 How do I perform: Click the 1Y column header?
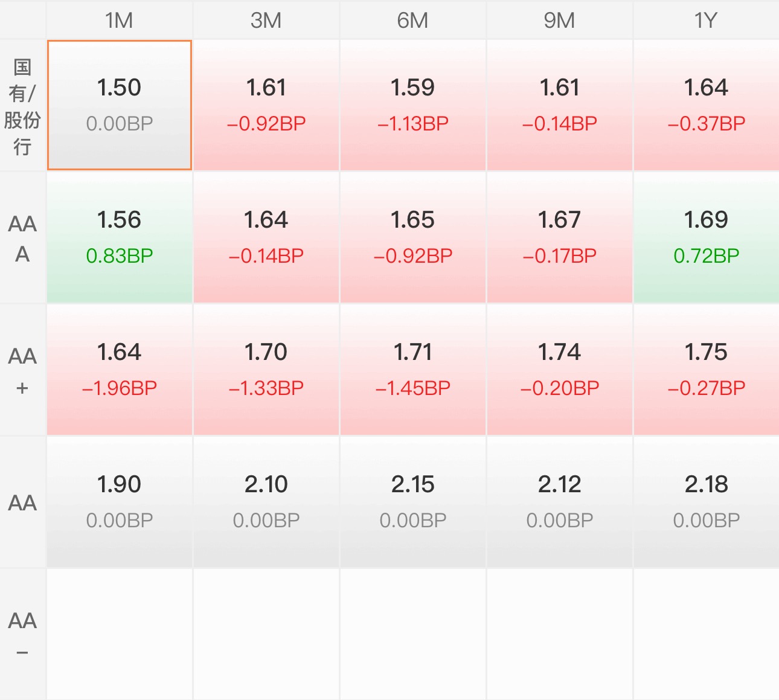click(x=706, y=20)
